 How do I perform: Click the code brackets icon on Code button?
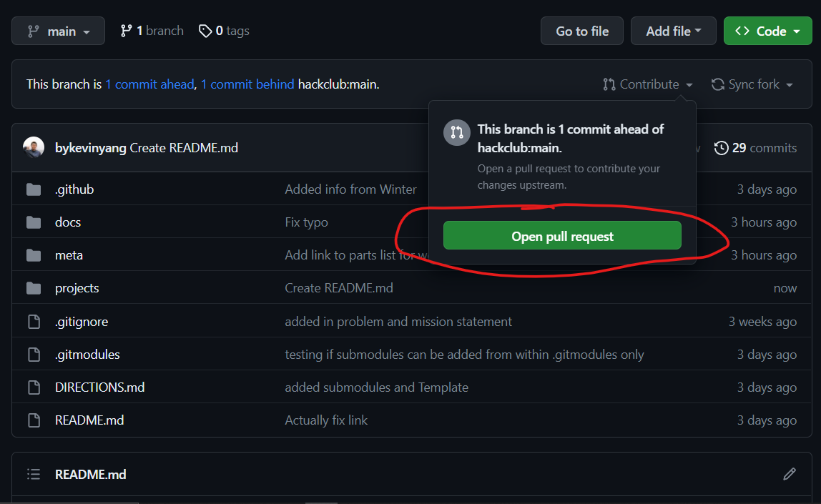click(x=742, y=31)
